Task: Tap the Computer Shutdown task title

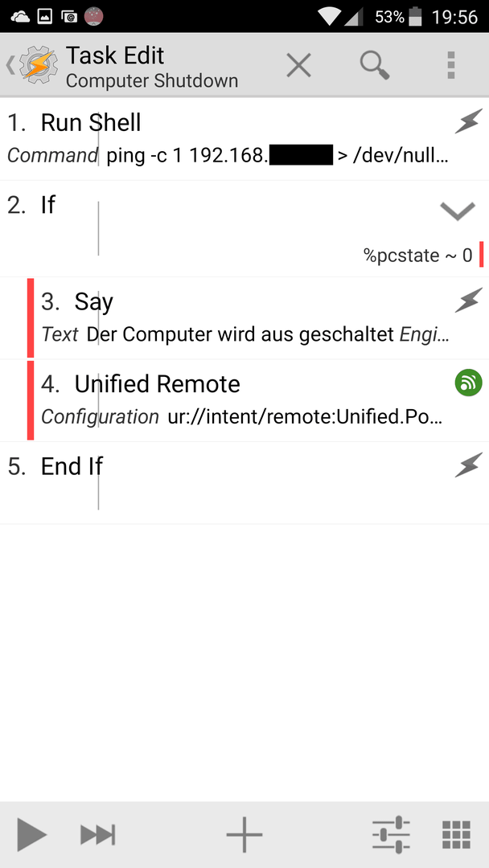Action: (152, 81)
